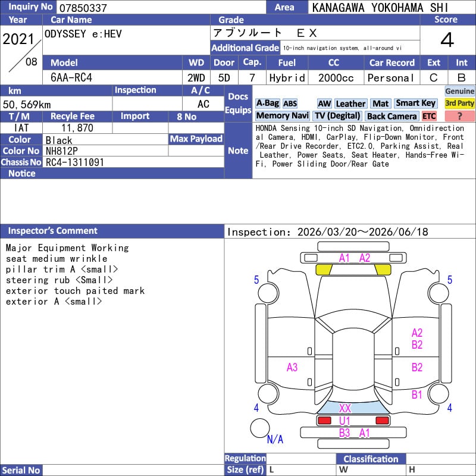Click the B1 marker on car diagram
The height and width of the screenshot is (476, 476).
416,394
